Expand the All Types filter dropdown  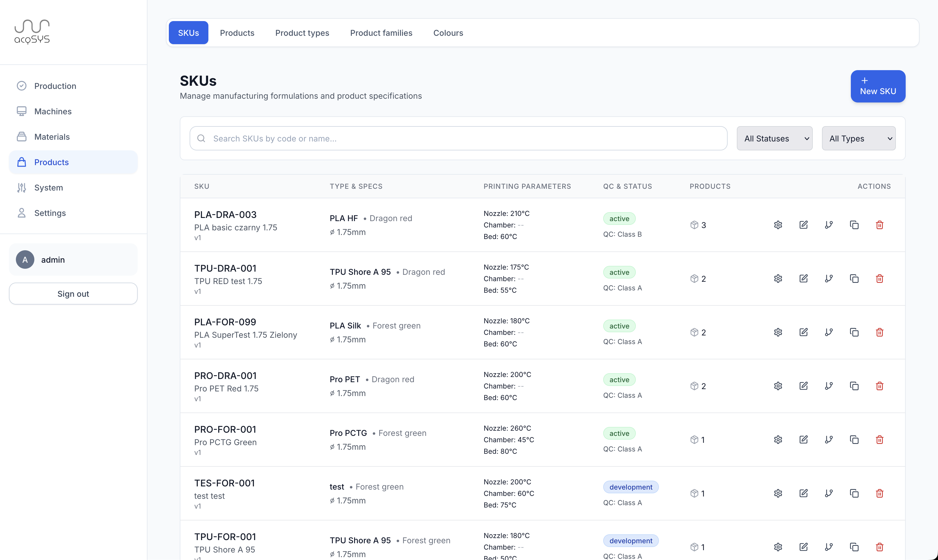(858, 139)
